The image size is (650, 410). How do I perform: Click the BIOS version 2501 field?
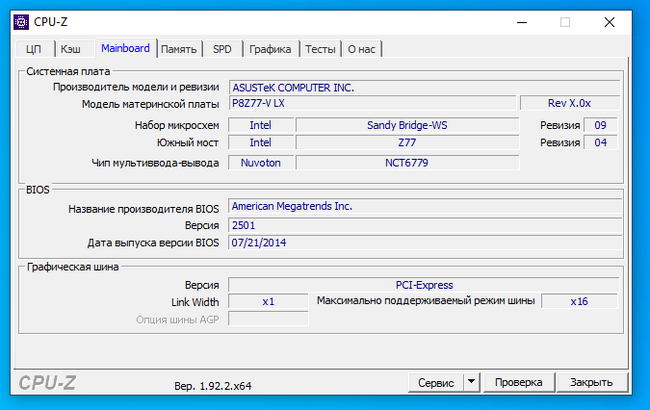(424, 225)
